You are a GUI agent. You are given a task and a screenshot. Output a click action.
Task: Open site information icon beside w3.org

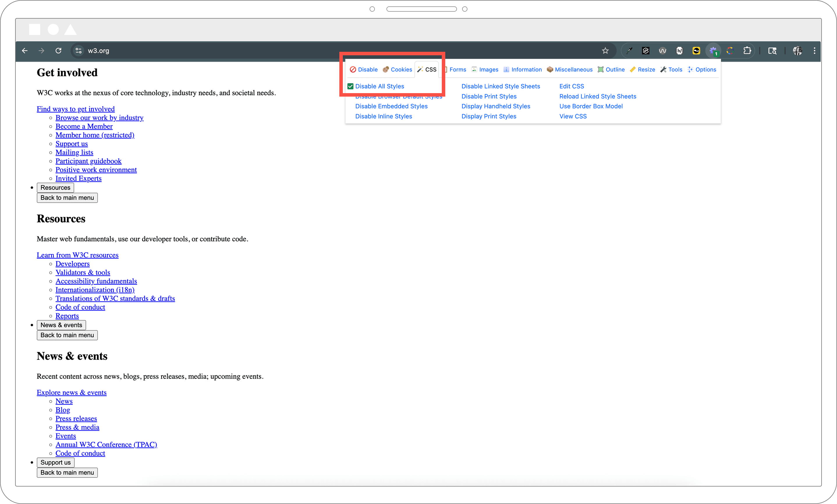pyautogui.click(x=79, y=51)
